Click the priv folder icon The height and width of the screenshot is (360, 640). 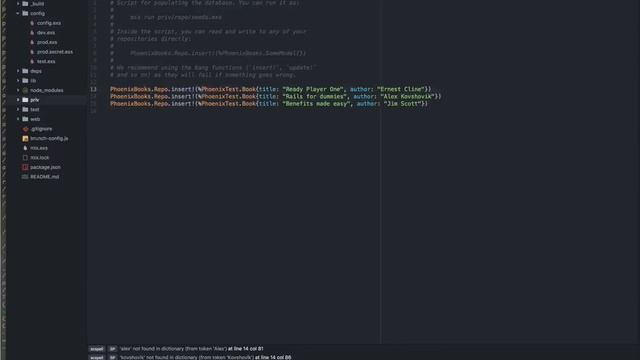coord(25,100)
